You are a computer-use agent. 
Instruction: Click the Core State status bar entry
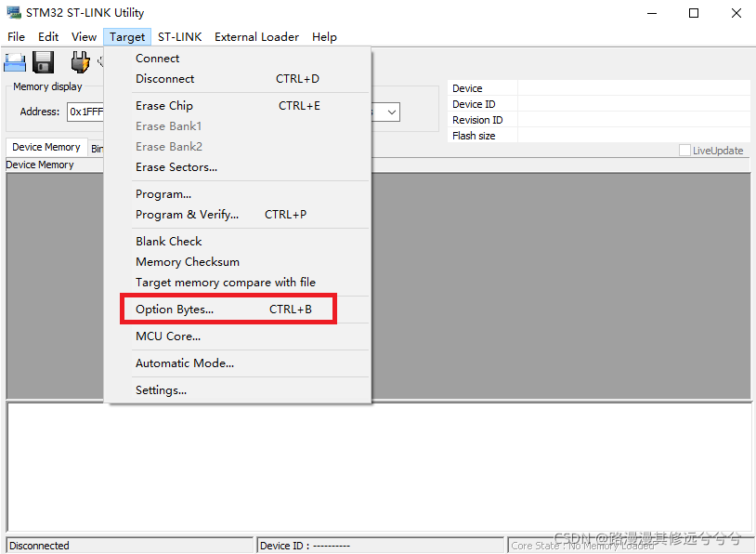(629, 546)
